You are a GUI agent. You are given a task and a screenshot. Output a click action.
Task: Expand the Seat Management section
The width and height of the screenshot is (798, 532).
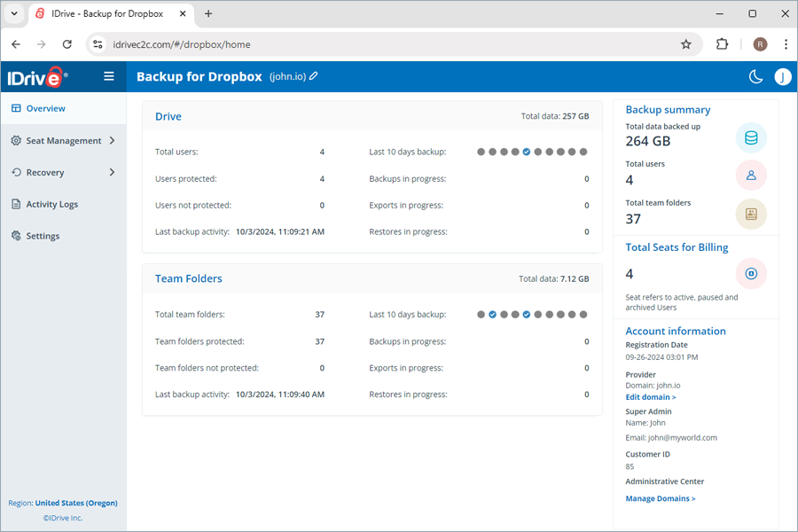[x=62, y=140]
